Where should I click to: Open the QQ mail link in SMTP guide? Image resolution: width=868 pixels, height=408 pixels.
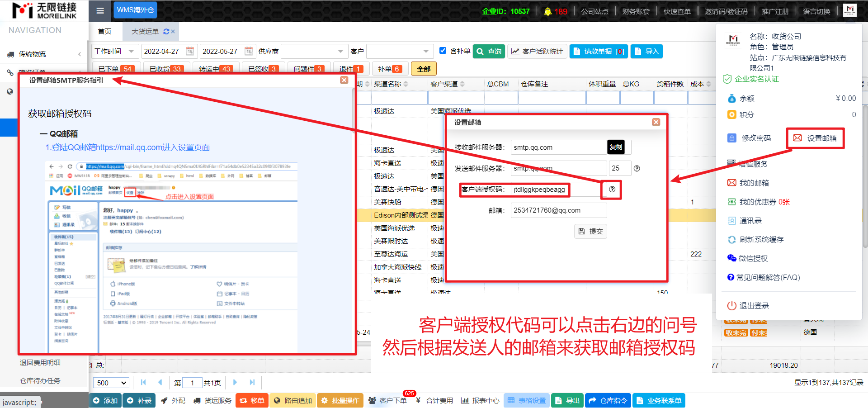click(x=127, y=147)
